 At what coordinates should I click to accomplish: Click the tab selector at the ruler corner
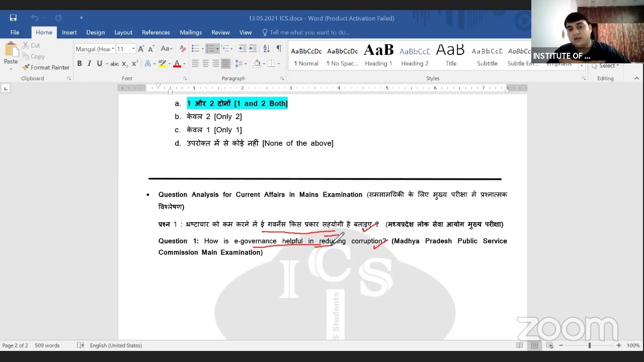[6, 88]
